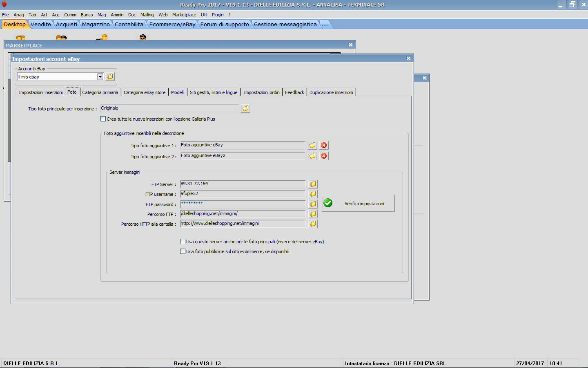Switch to the Ecommerce/eBay tab

(x=172, y=24)
